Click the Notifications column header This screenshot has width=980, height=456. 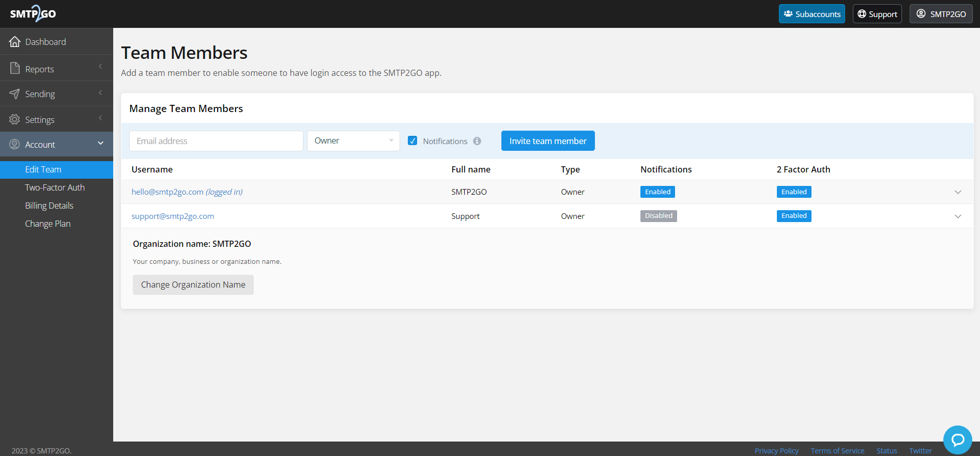coord(666,169)
